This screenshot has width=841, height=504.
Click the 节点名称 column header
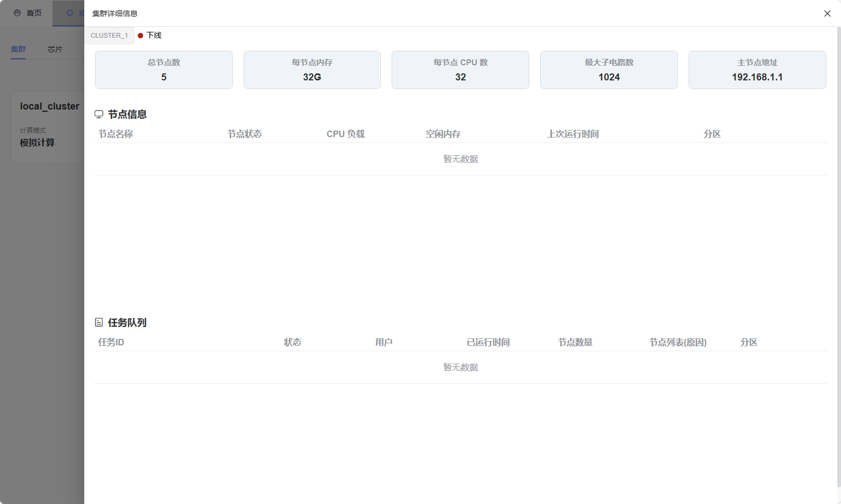pyautogui.click(x=116, y=134)
